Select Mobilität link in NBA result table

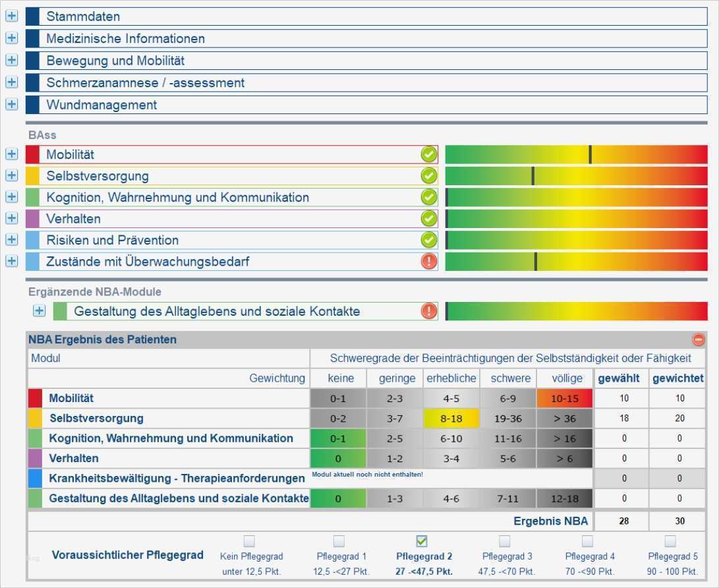pos(71,398)
